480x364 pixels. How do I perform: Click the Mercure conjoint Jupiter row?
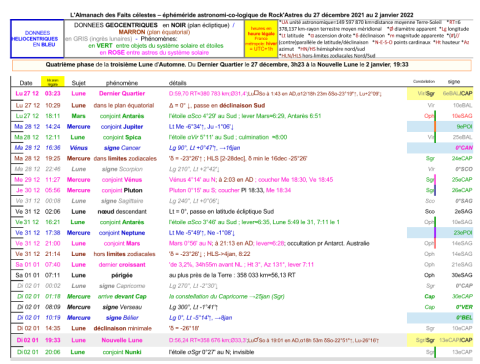pyautogui.click(x=243, y=127)
